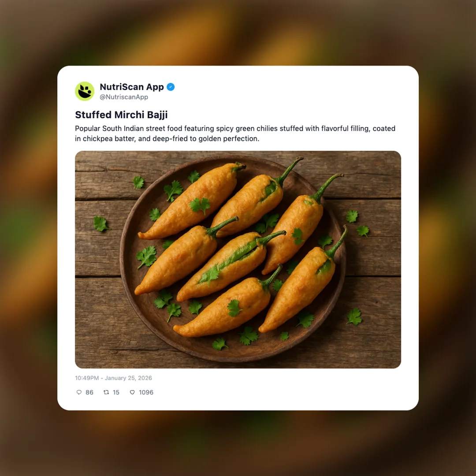Image resolution: width=476 pixels, height=476 pixels.
Task: Select the @NutriscanApp handle
Action: click(x=125, y=97)
